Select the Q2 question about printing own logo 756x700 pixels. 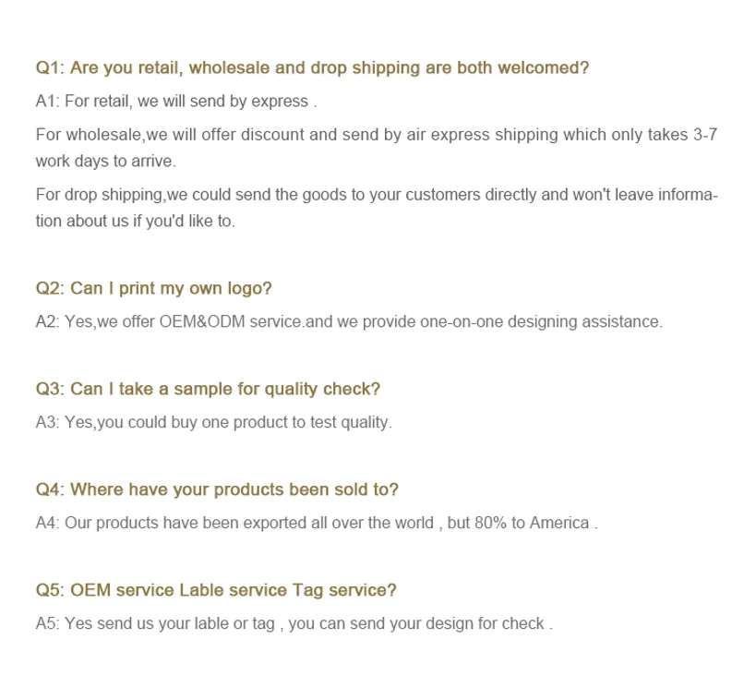point(153,288)
